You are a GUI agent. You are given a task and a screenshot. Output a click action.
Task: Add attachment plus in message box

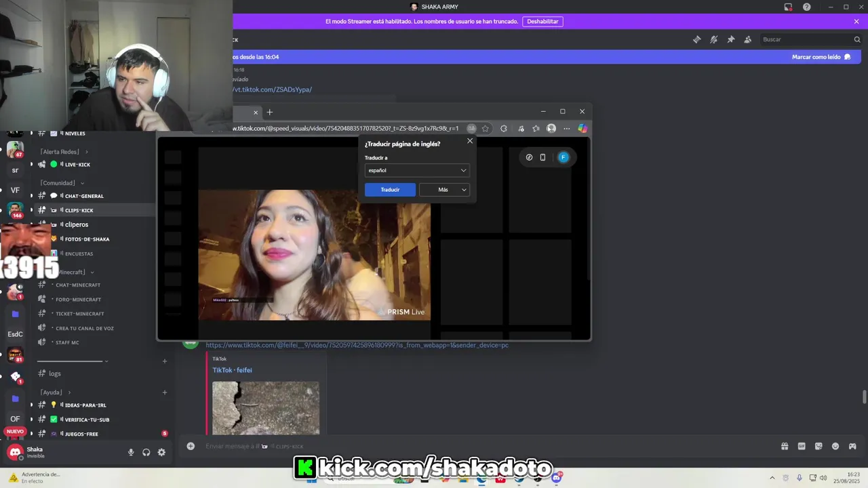point(191,446)
